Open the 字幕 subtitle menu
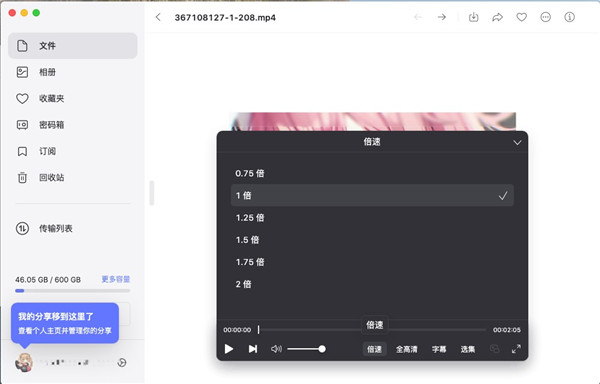Viewport: 600px width, 384px height. pos(439,349)
